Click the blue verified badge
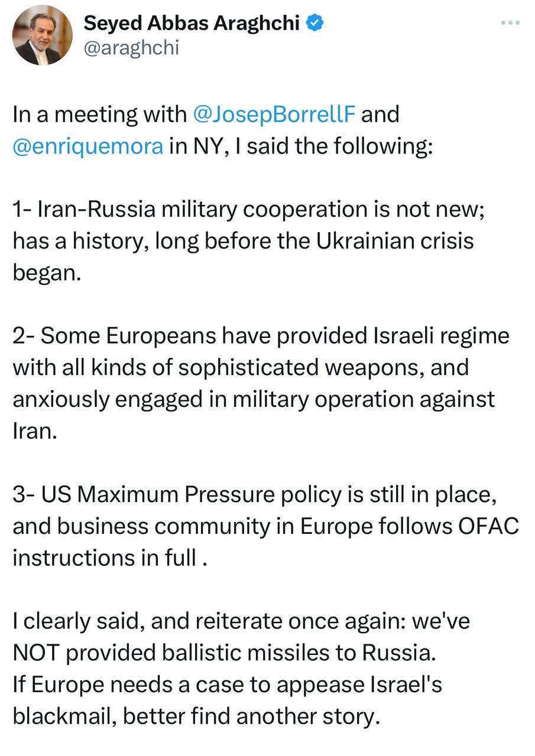535x756 pixels. (x=315, y=23)
